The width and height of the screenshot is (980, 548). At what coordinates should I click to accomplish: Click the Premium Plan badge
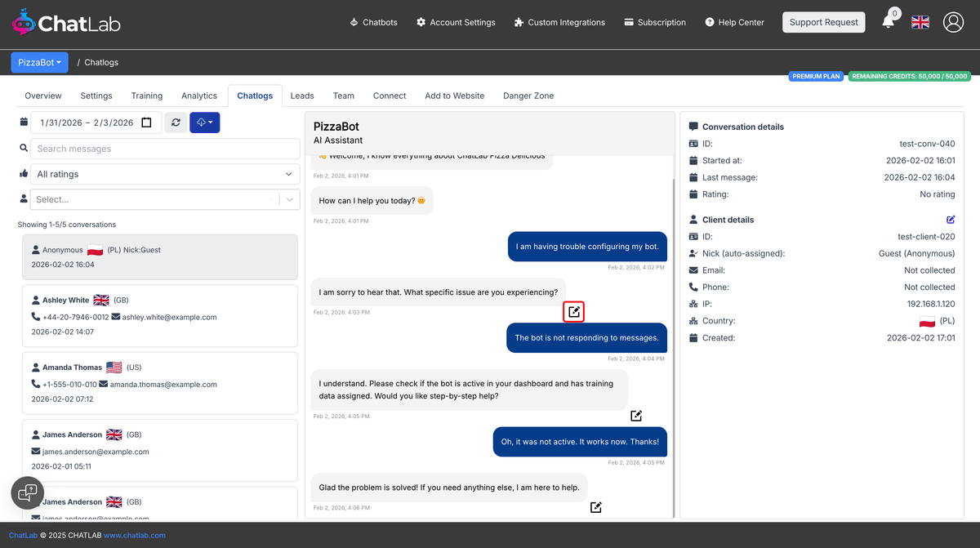point(817,76)
